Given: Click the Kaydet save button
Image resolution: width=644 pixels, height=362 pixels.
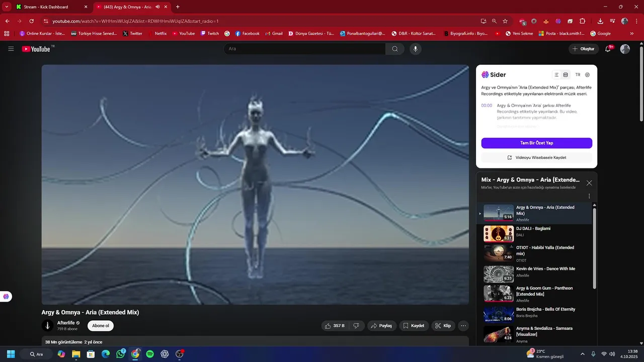Looking at the screenshot, I should 414,326.
